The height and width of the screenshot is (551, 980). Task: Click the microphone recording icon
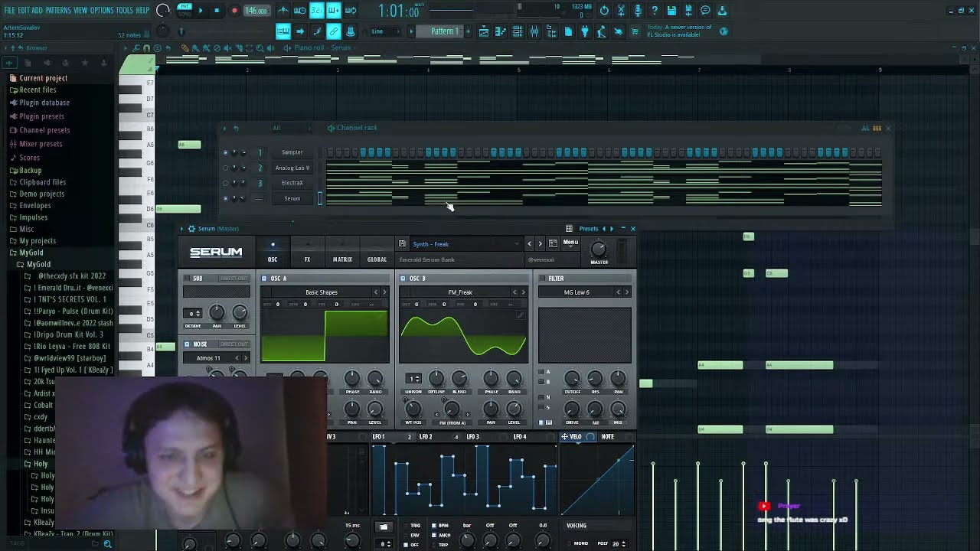tap(638, 11)
